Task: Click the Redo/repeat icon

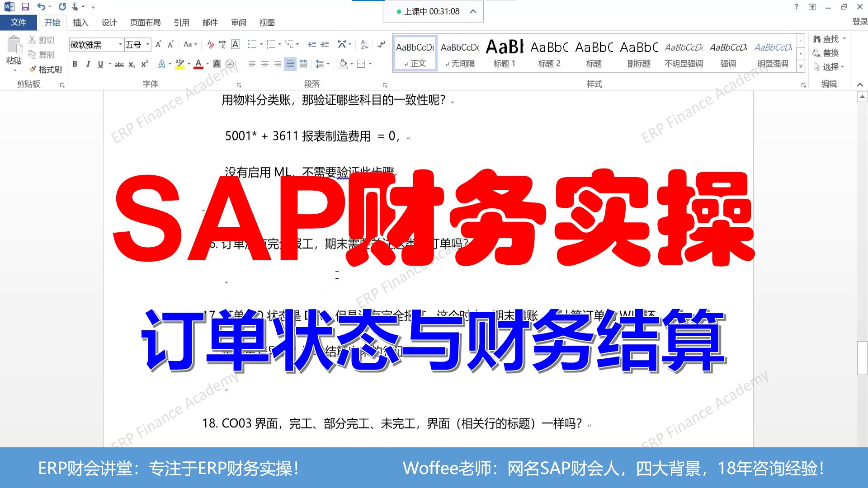Action: click(62, 7)
